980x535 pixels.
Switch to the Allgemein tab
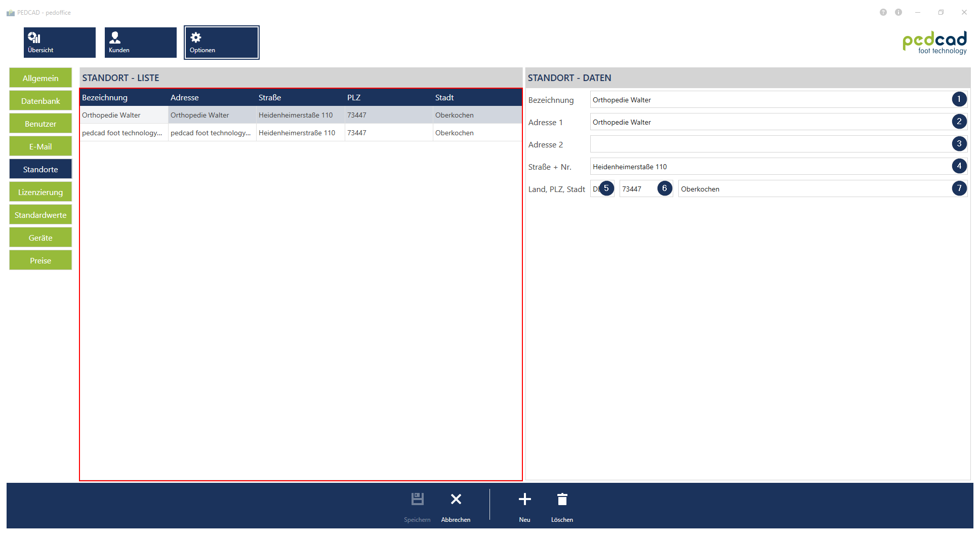tap(40, 78)
